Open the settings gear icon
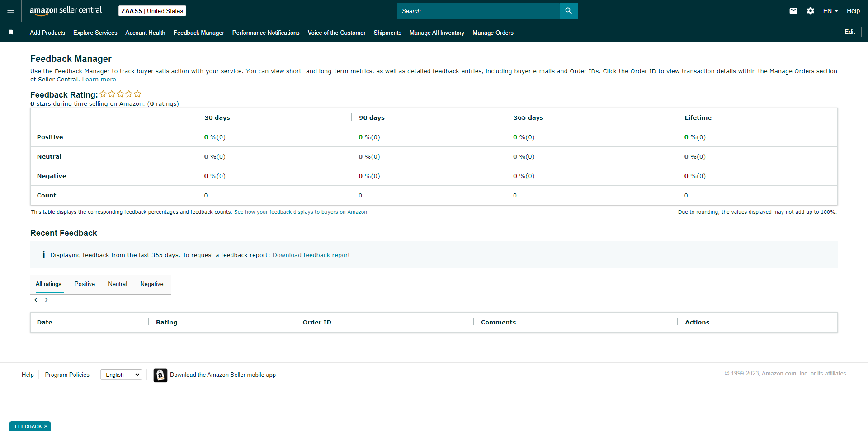868x431 pixels. coord(811,11)
